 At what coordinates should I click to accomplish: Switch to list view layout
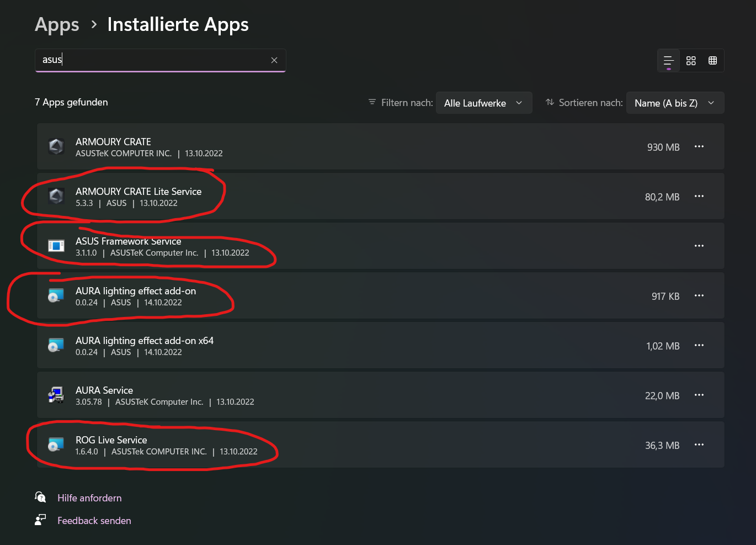(668, 61)
